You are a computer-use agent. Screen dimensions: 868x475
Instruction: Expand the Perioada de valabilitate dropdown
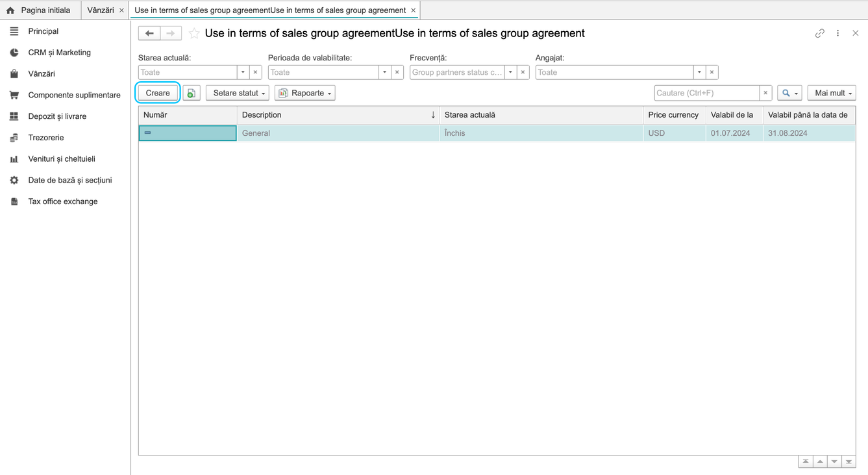click(385, 72)
